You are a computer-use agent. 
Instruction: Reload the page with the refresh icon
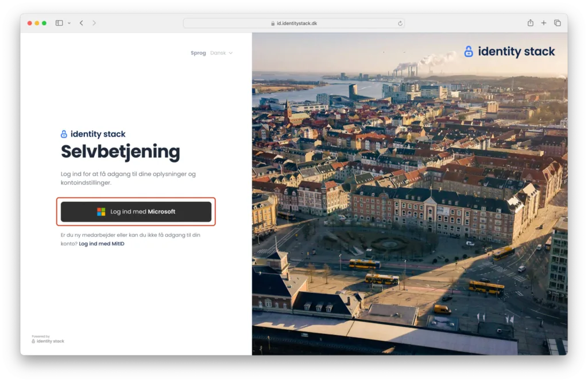[x=400, y=23]
